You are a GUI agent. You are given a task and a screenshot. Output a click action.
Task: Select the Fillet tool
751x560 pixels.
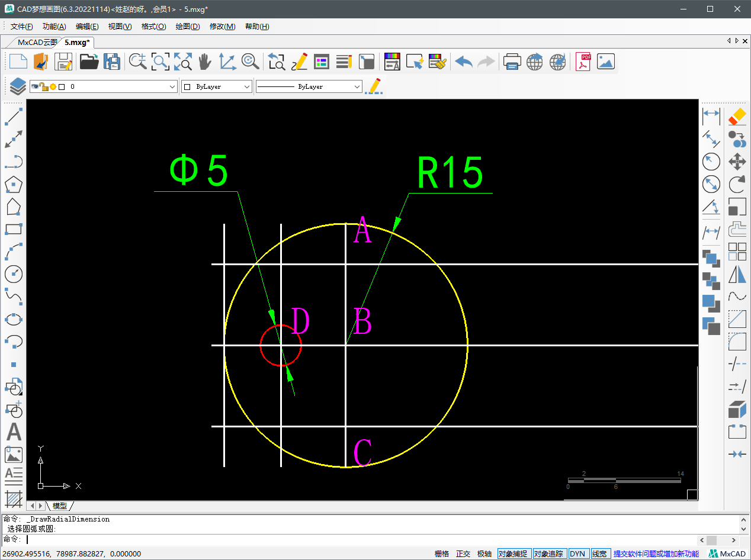(737, 342)
